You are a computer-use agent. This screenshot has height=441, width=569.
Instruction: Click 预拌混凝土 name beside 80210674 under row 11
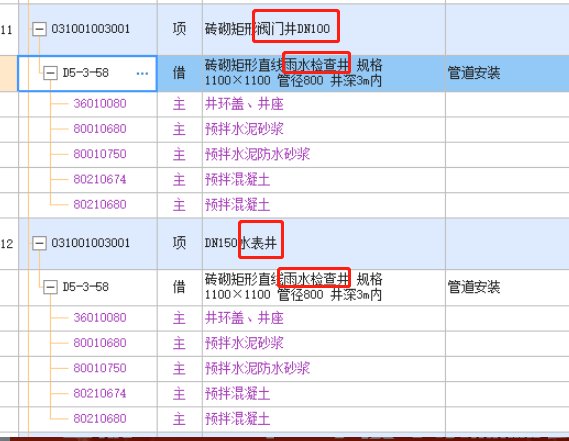(x=238, y=180)
